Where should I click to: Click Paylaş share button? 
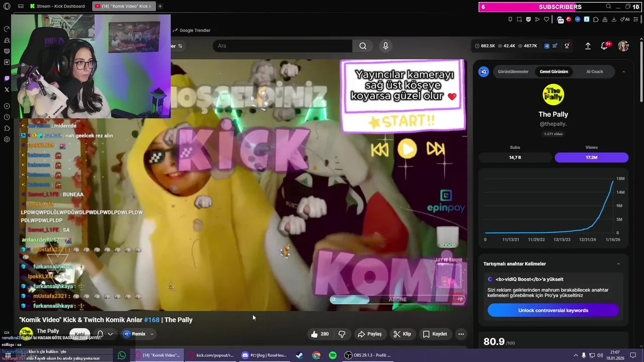tap(369, 334)
